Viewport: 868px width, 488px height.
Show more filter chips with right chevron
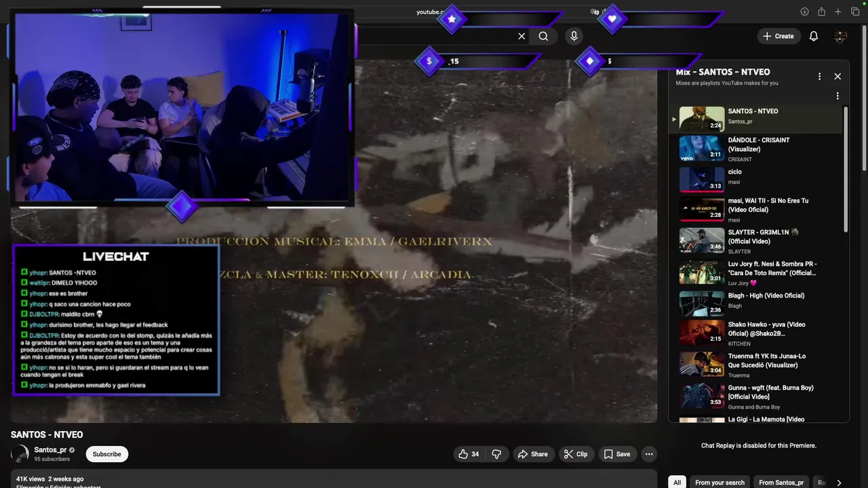pyautogui.click(x=839, y=483)
